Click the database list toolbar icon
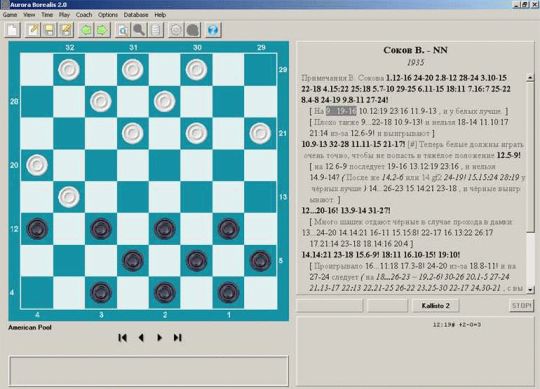This screenshot has height=389, width=540. click(156, 30)
